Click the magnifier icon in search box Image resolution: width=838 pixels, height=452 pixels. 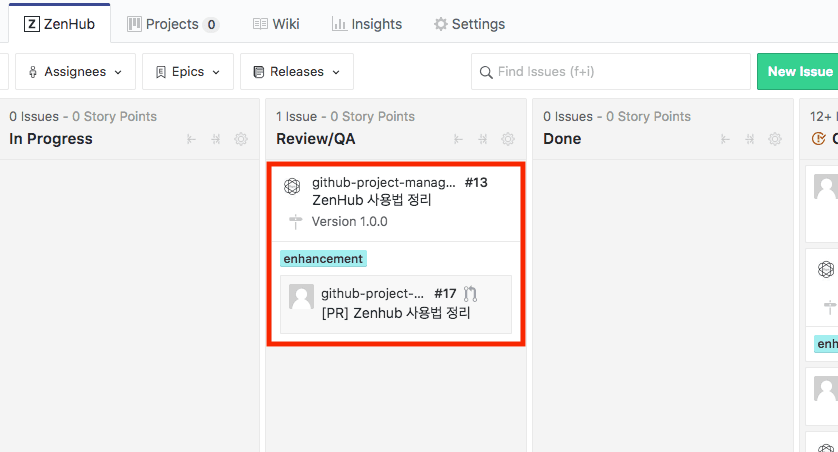pos(486,72)
